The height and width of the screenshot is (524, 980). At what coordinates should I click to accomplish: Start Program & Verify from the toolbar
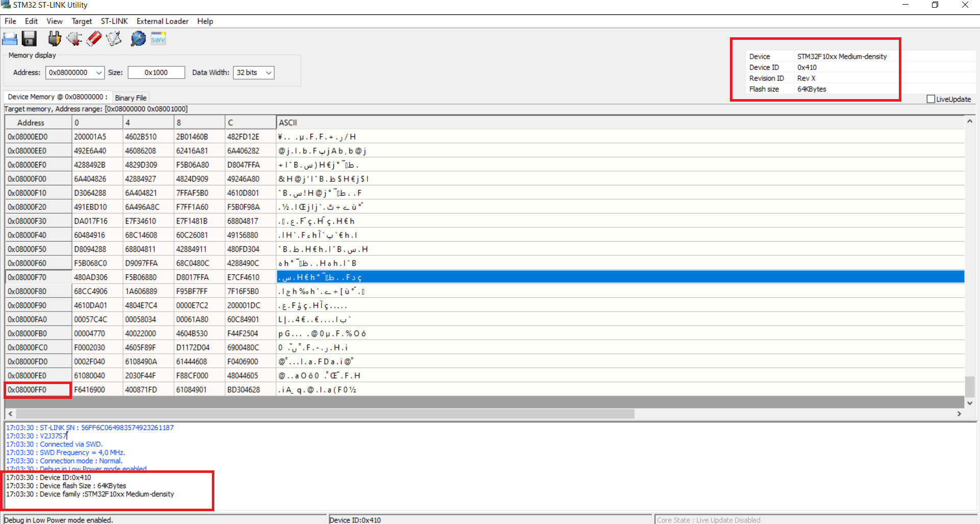coord(113,38)
